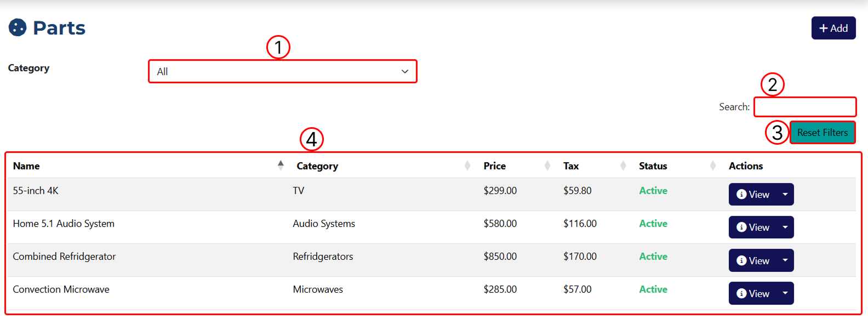The image size is (868, 319).
Task: View the 55-inch 4K part
Action: tap(753, 195)
